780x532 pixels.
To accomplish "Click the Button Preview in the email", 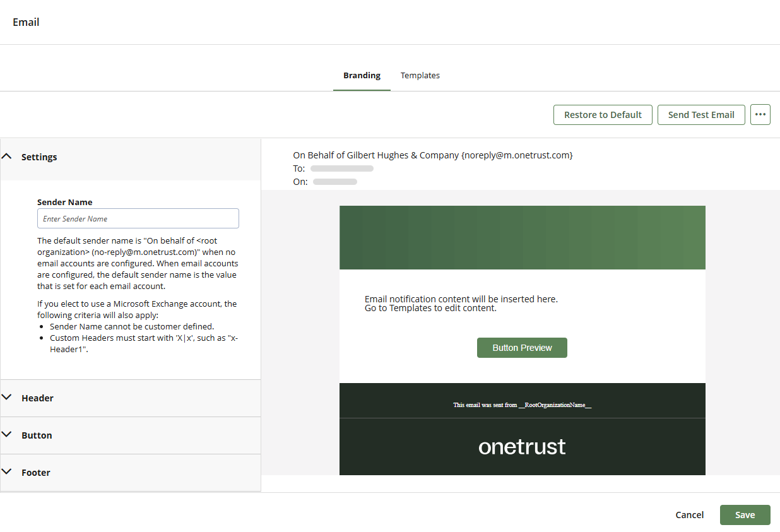I will 522,348.
